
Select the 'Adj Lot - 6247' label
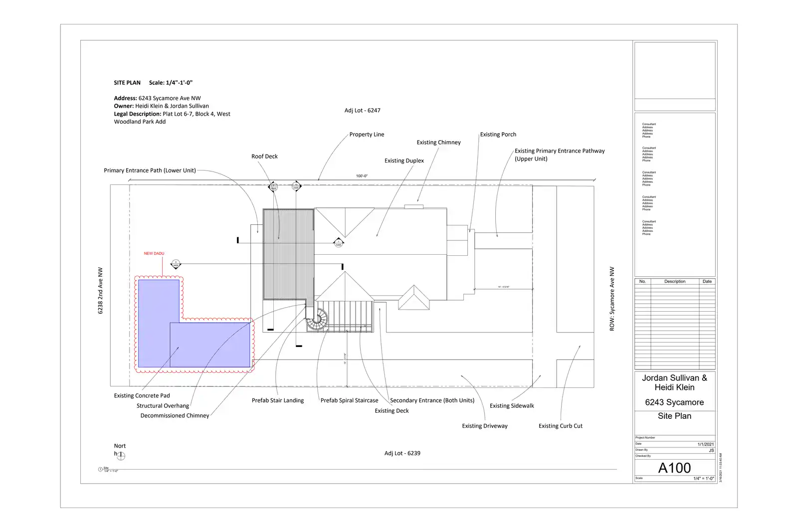(x=363, y=110)
